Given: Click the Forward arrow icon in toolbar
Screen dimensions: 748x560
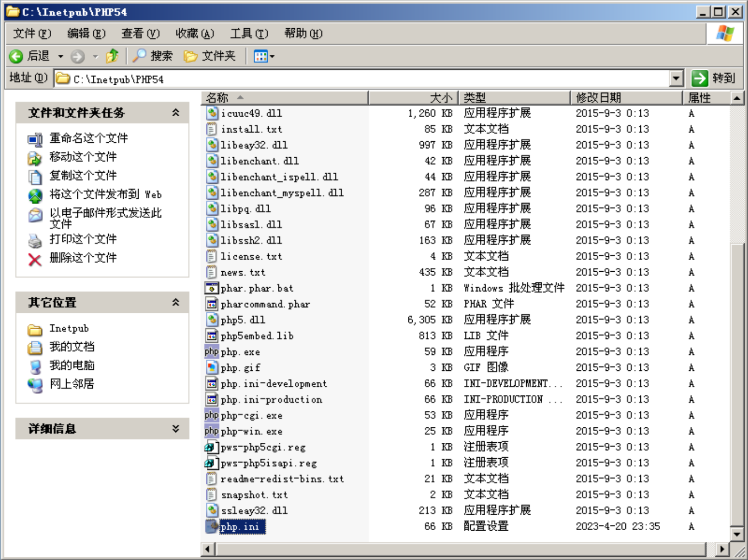Looking at the screenshot, I should point(78,56).
